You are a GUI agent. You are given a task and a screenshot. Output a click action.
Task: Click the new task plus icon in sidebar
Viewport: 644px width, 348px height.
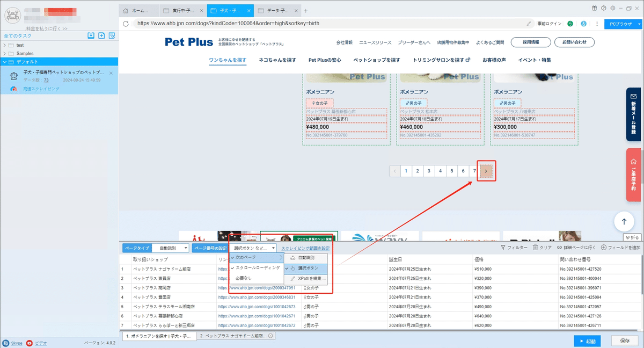click(101, 35)
